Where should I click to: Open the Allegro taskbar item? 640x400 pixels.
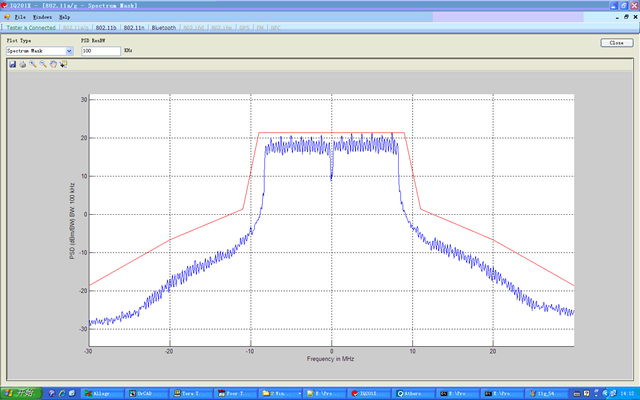(x=102, y=393)
